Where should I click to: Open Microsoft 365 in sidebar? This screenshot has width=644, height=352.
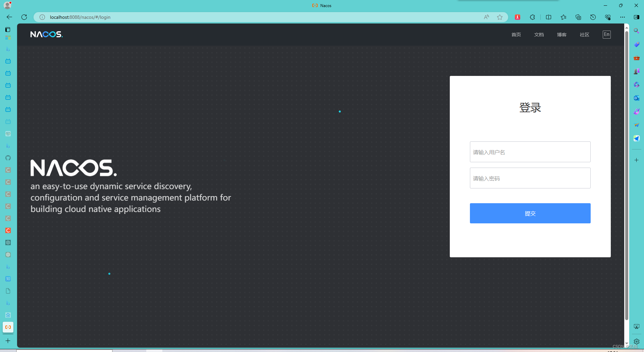[637, 85]
